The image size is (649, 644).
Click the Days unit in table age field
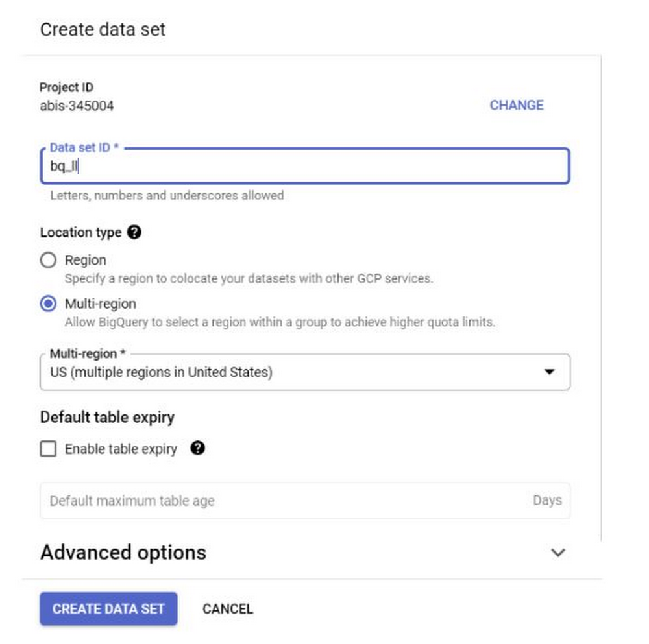[x=547, y=501]
